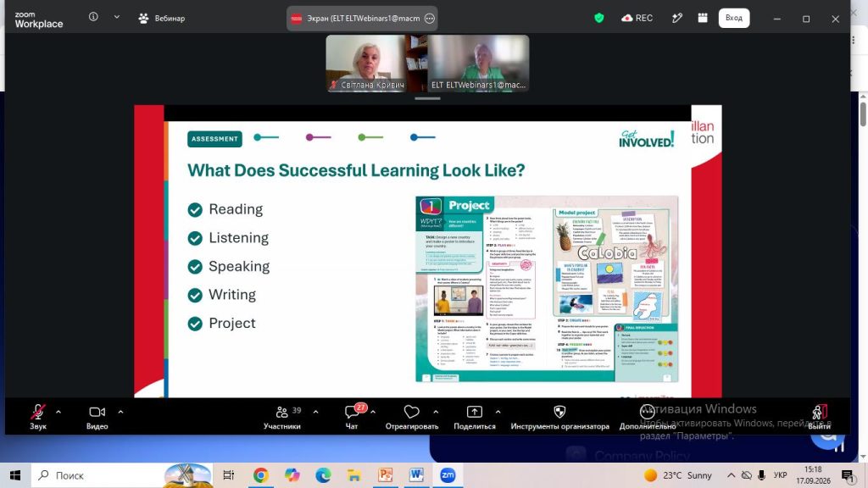Expand video options arrow next to Видео

(x=120, y=412)
